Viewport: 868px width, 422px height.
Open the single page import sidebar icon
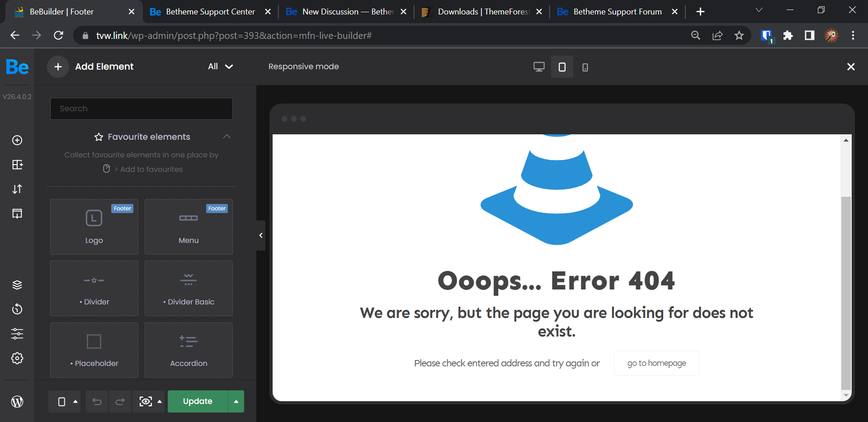point(17,213)
